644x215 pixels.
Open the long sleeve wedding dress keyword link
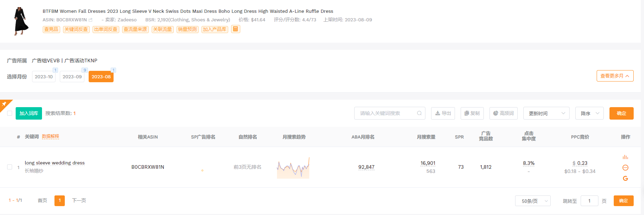tap(54, 163)
